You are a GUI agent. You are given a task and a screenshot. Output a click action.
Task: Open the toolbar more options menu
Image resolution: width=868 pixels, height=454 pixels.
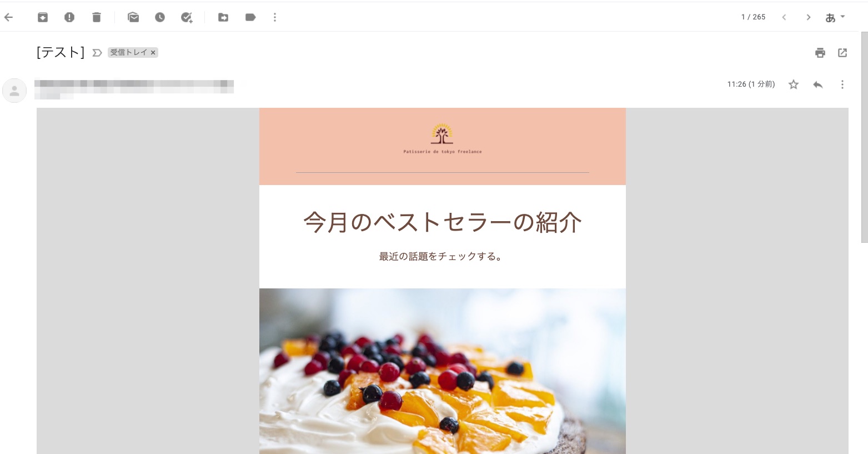[x=275, y=17]
